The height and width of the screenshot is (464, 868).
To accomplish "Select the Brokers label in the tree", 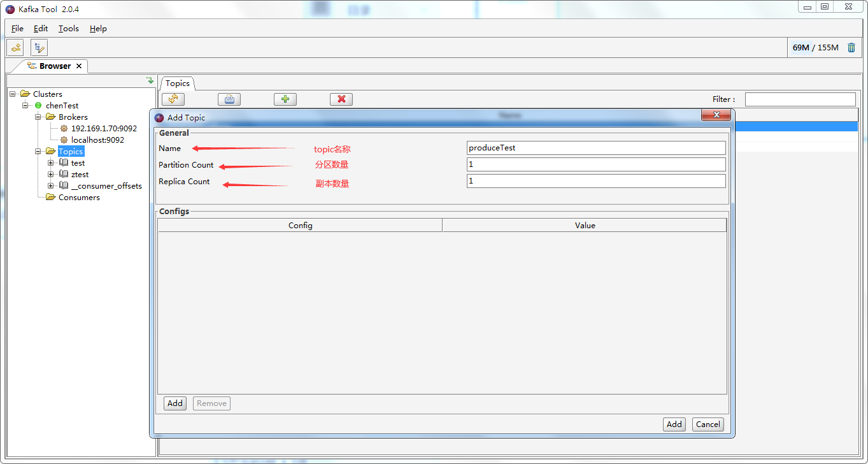I will (73, 117).
